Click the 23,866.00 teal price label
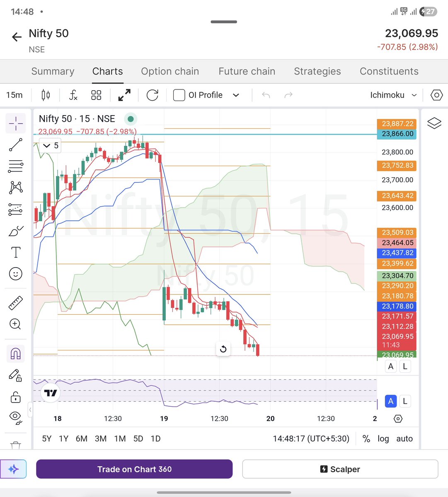Screen dimensions: 448x497 (x=397, y=134)
